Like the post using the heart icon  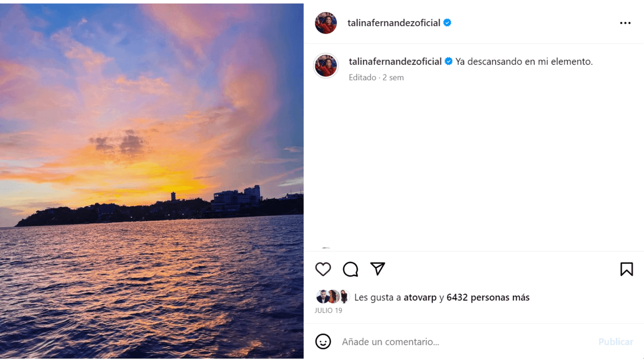[323, 269]
